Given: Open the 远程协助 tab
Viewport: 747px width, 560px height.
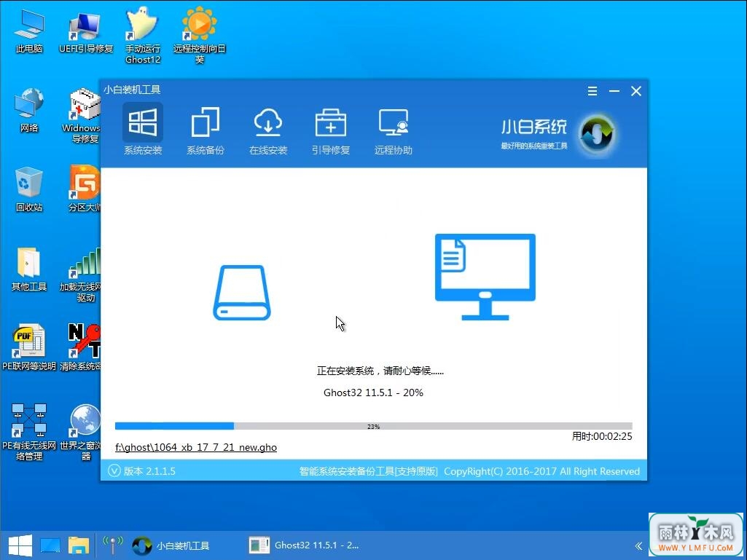Looking at the screenshot, I should click(394, 130).
